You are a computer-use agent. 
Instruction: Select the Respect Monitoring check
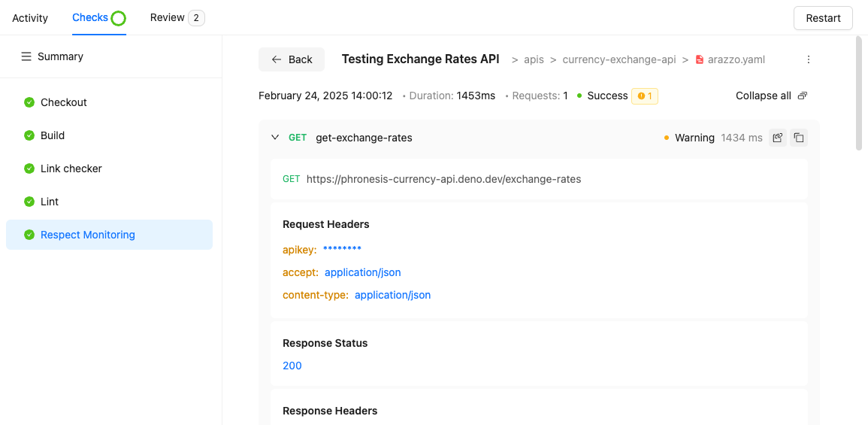click(x=109, y=235)
